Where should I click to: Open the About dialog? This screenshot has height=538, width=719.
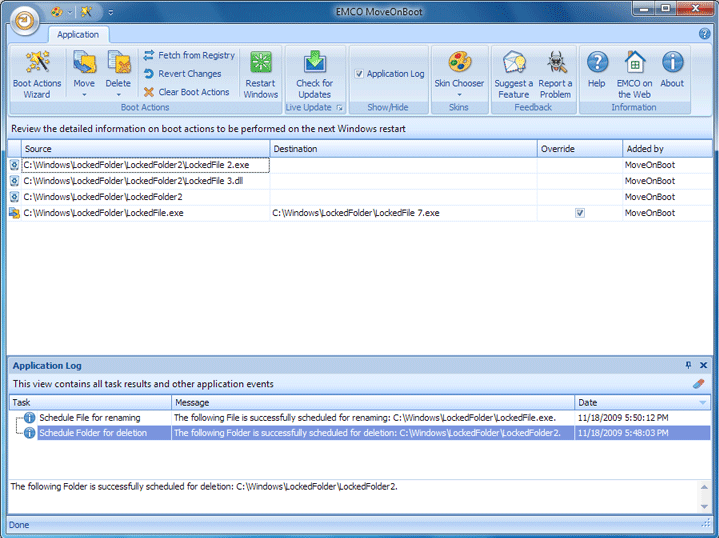[x=672, y=69]
